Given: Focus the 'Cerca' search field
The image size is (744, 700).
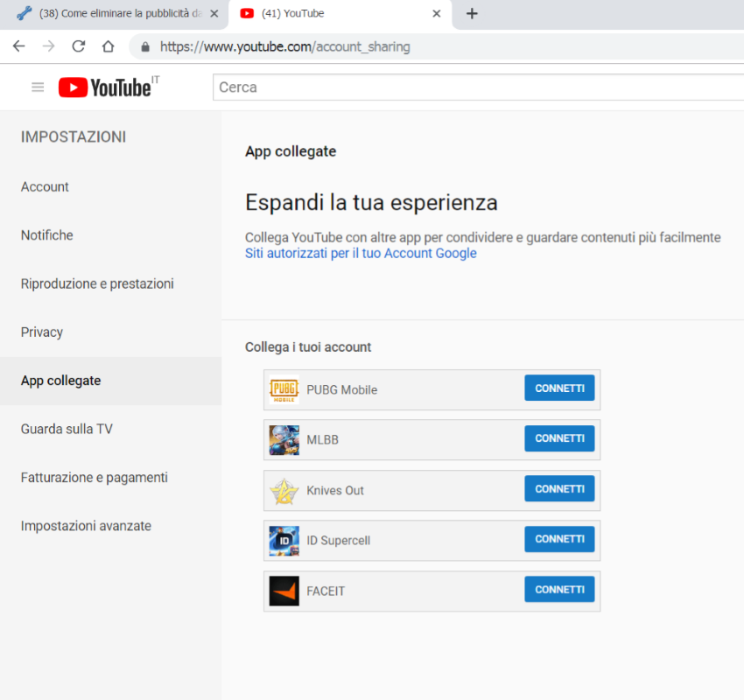Looking at the screenshot, I should coord(478,87).
